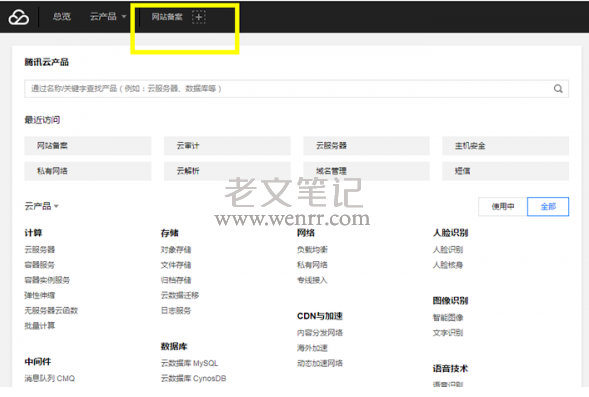Image resolution: width=589 pixels, height=397 pixels.
Task: Open 网站备案 shortcut in top navigation bar
Action: (x=167, y=17)
